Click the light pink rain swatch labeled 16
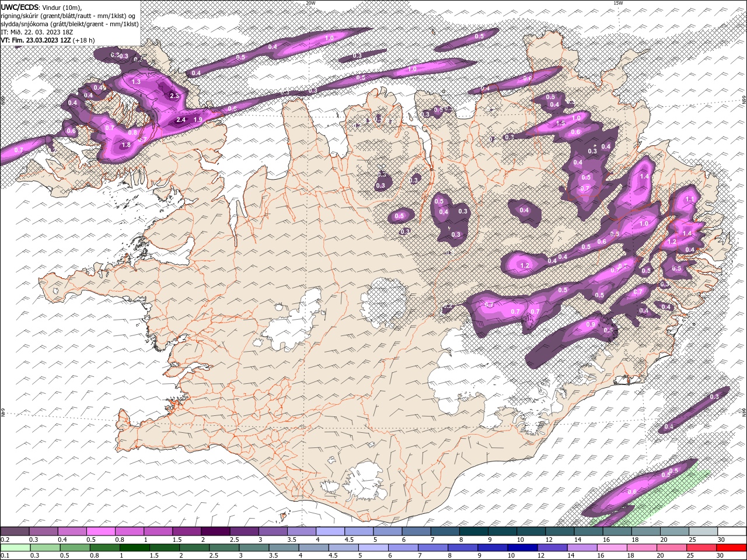The width and height of the screenshot is (747, 560). click(x=612, y=547)
